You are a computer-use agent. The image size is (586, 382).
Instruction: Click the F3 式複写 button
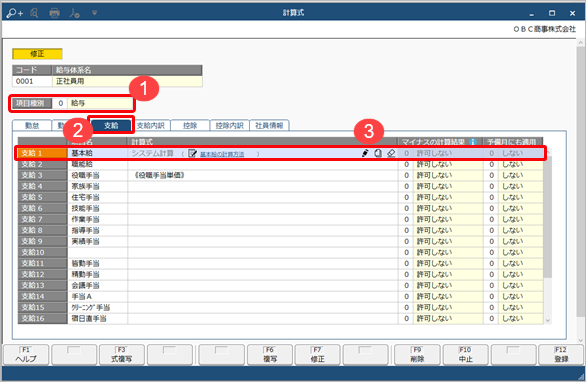coord(121,355)
